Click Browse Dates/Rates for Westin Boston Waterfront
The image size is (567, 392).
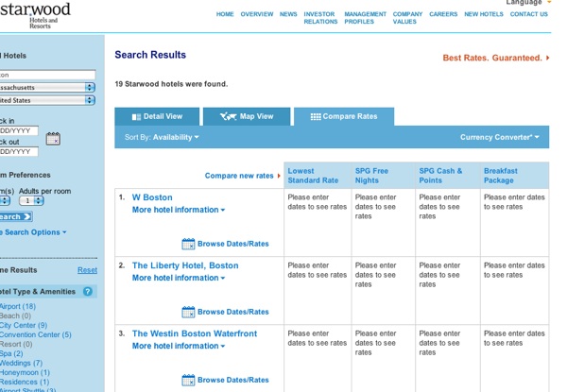(233, 380)
